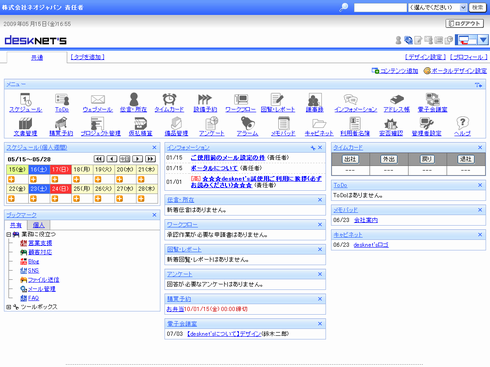Open the 安否確認 menu icon
Viewport: 490px width, 367px height.
point(391,124)
